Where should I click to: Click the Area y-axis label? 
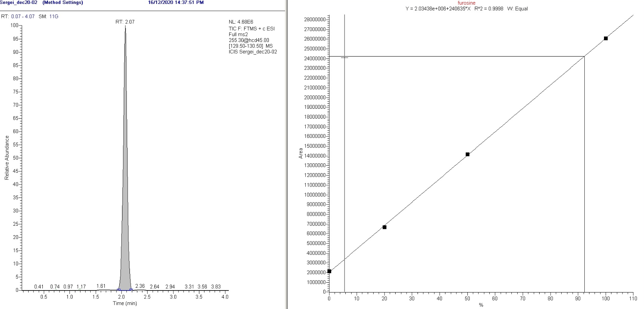301,153
